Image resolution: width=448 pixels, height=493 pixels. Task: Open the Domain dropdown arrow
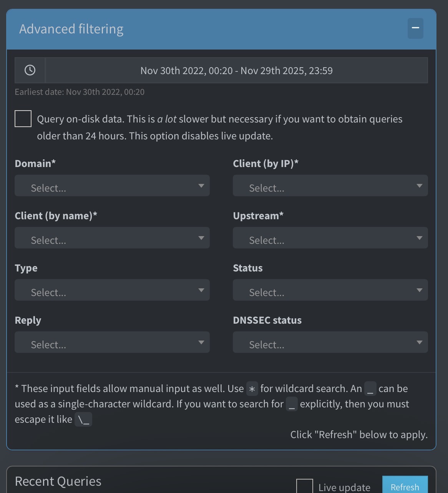pos(201,186)
